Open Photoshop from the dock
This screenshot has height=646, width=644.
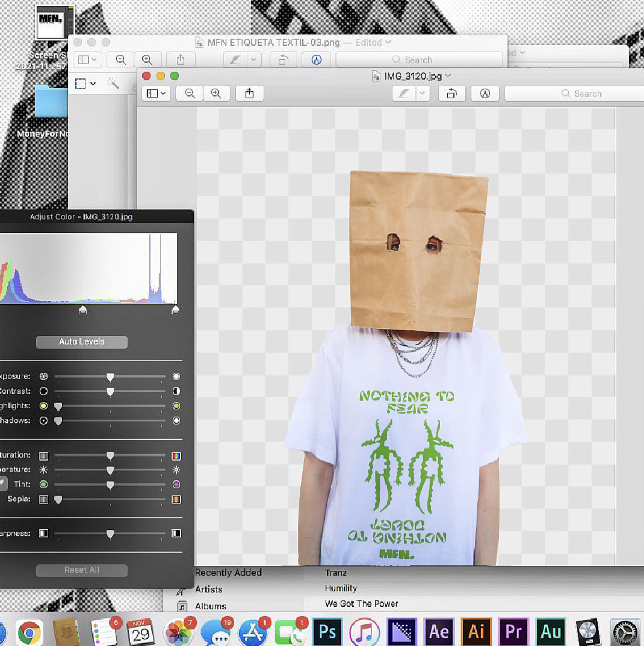pyautogui.click(x=327, y=631)
